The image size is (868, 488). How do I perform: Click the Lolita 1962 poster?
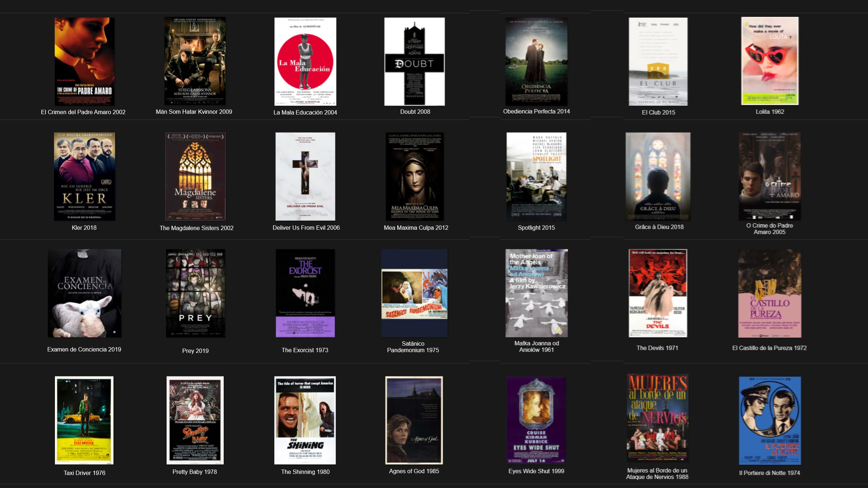[770, 61]
